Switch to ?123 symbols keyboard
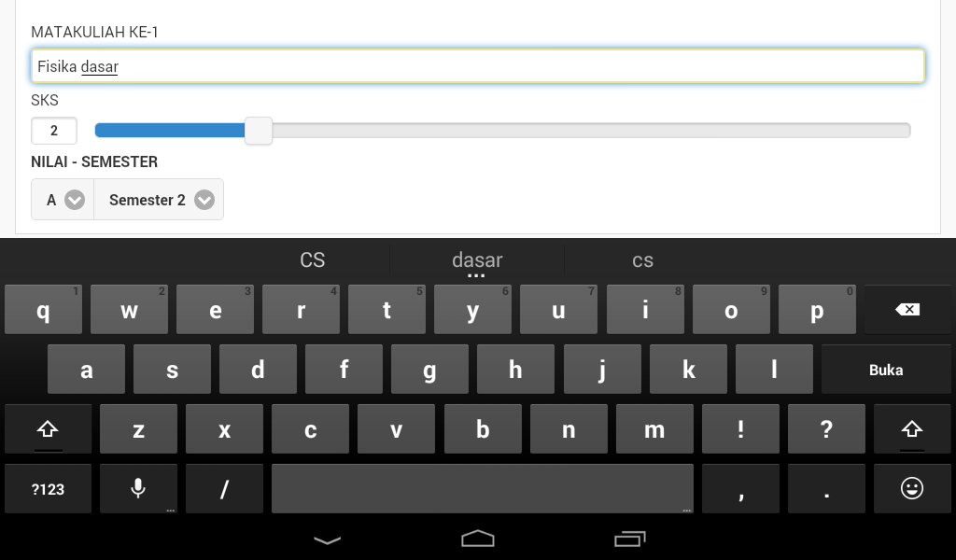 click(48, 489)
